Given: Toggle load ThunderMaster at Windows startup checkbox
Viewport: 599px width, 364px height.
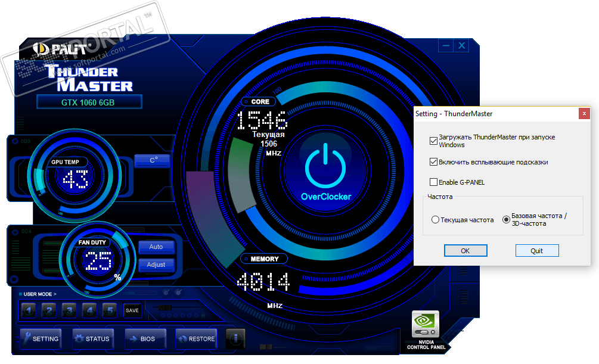Looking at the screenshot, I should point(433,141).
